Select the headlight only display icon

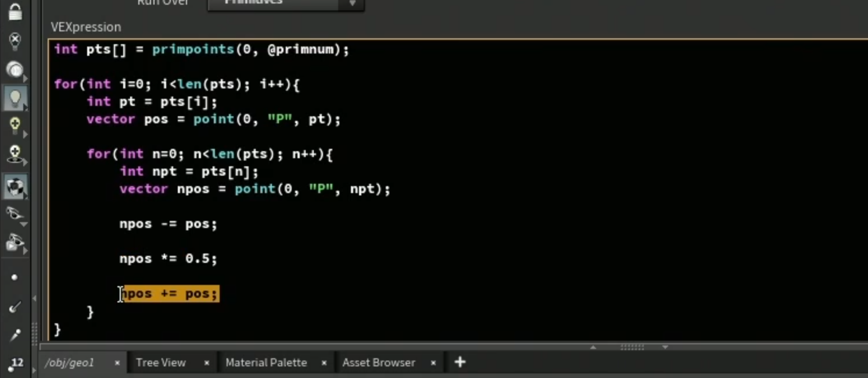pyautogui.click(x=15, y=70)
